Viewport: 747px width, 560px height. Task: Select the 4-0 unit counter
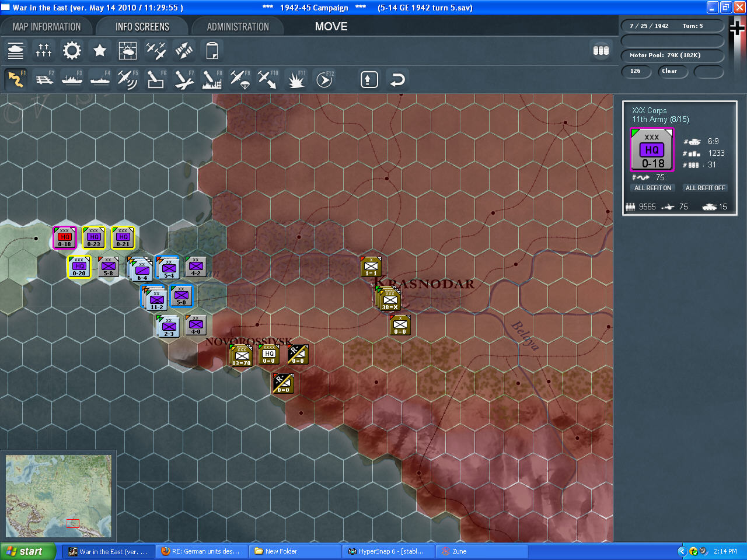(x=196, y=325)
